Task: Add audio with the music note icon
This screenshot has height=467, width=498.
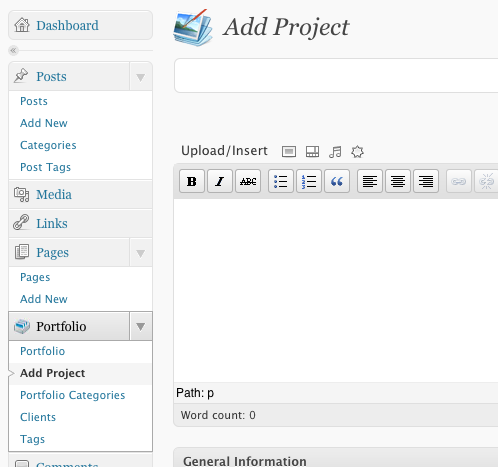Action: pos(335,152)
